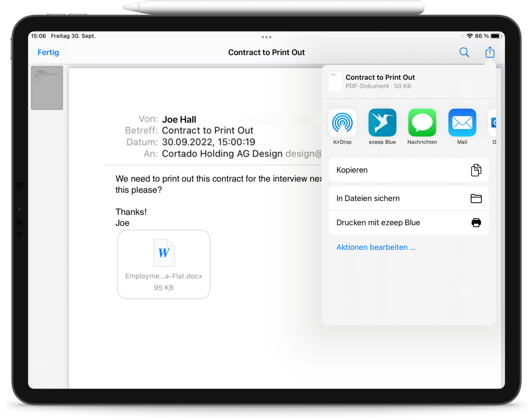Open the Employme...a-Flat.docx attachment

click(x=164, y=263)
